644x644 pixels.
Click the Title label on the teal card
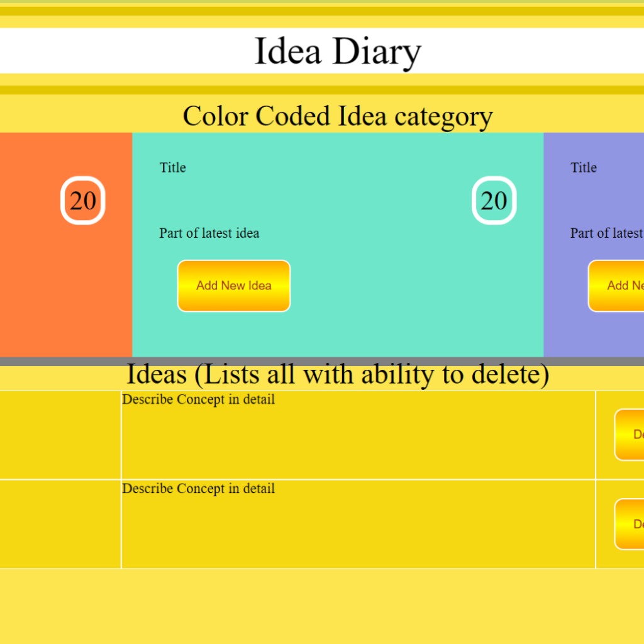click(x=172, y=167)
